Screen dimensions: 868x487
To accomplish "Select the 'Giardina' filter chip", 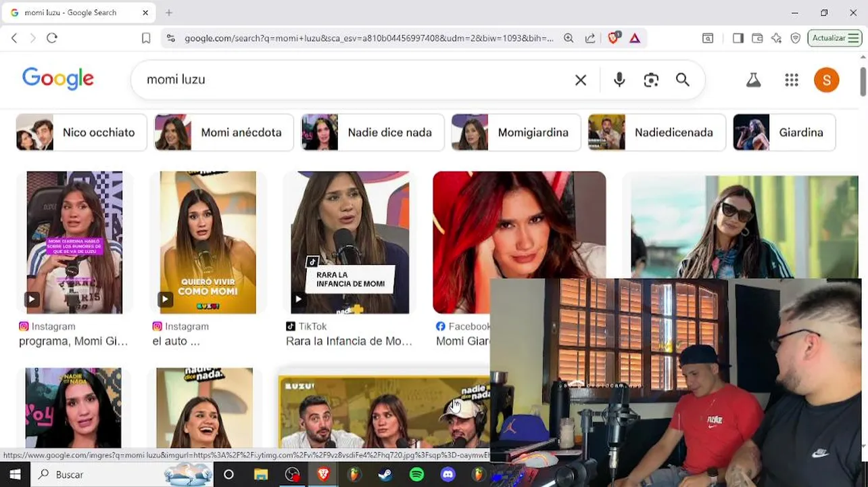I will tap(784, 133).
